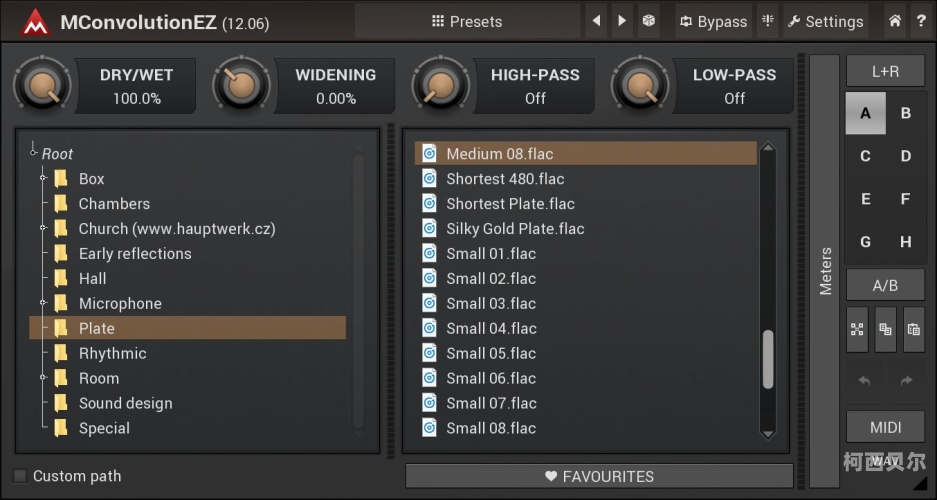Select preset slot B
The image size is (937, 500).
(x=906, y=113)
